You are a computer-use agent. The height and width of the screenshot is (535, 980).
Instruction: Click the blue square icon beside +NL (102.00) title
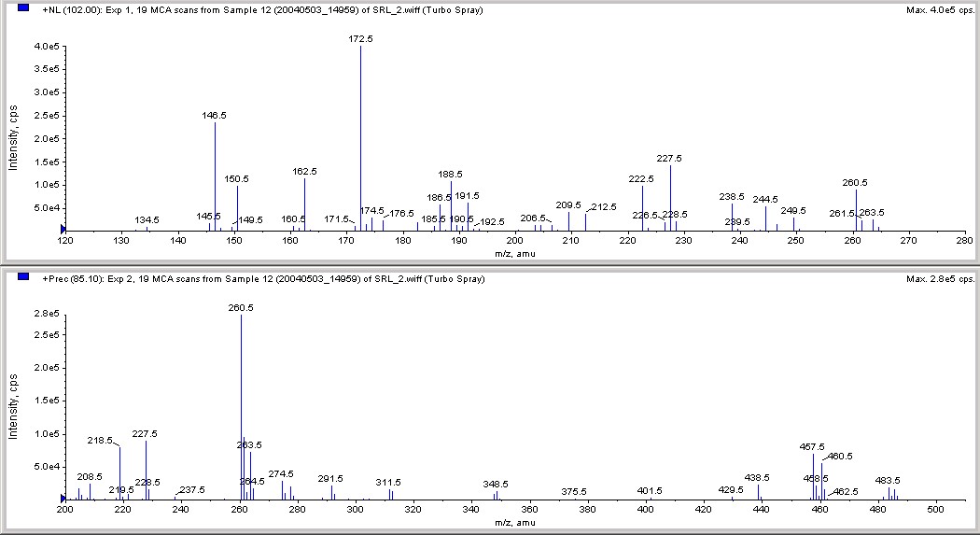[x=23, y=8]
